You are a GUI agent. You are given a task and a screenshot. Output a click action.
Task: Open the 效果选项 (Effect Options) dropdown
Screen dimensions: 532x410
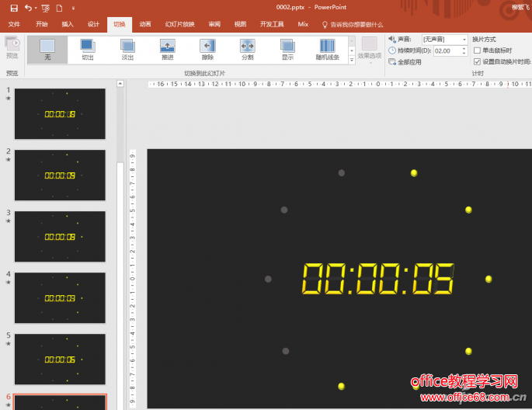pyautogui.click(x=370, y=50)
